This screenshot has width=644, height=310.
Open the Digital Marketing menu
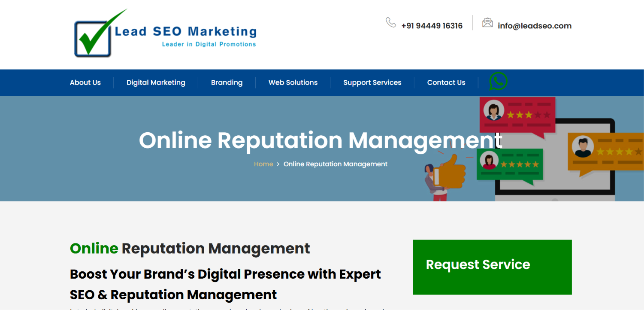point(156,82)
